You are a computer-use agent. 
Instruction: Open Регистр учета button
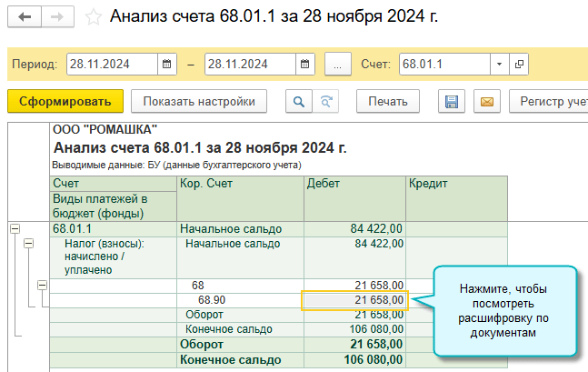pyautogui.click(x=546, y=101)
